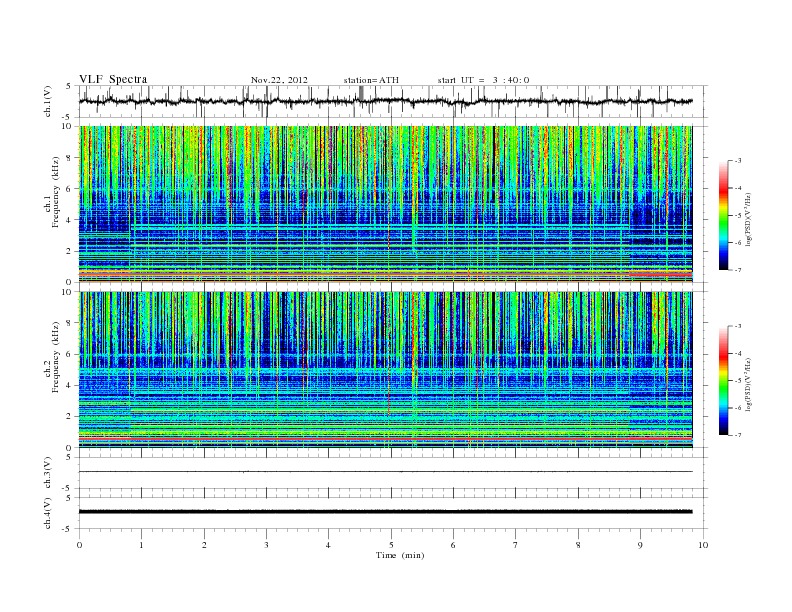Viewport: 792px width, 612px height.
Task: Click the 6 kHz tick label of ch.2 spectrogram
Action: pyautogui.click(x=69, y=354)
